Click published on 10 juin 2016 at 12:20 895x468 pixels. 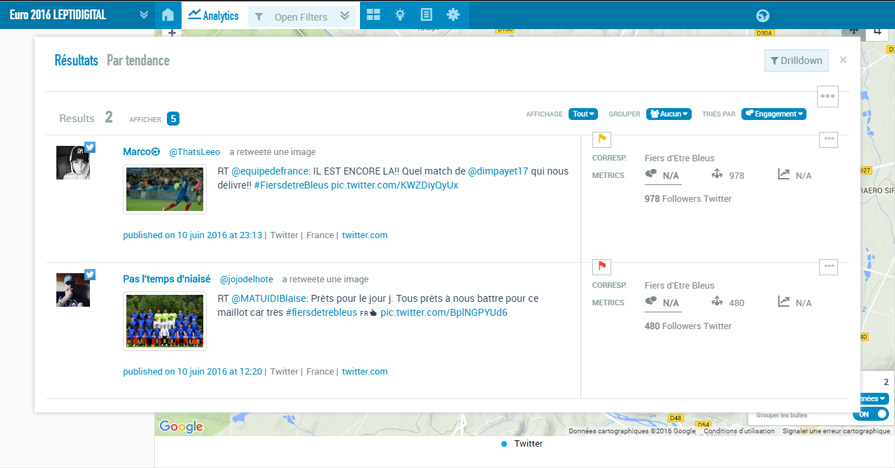192,372
